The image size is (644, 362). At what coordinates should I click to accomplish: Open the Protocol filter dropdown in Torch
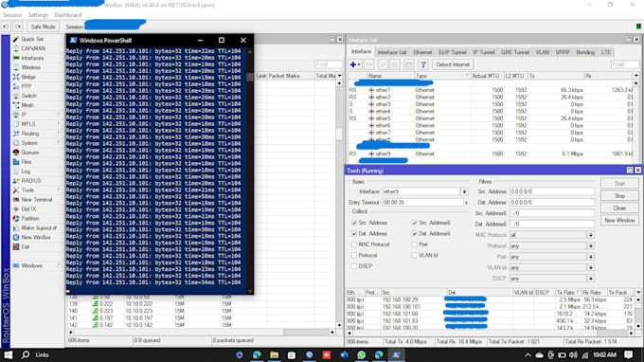pos(591,245)
